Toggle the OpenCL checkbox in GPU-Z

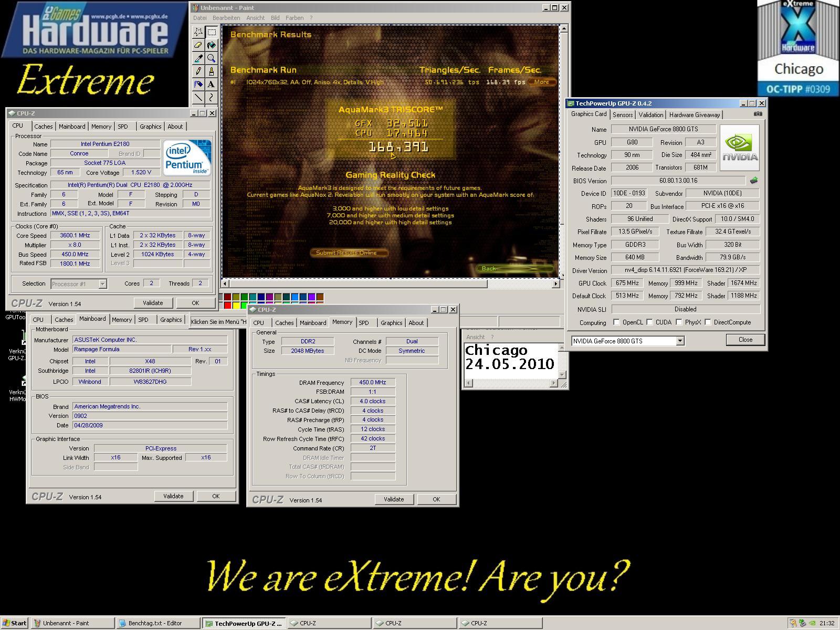[617, 322]
